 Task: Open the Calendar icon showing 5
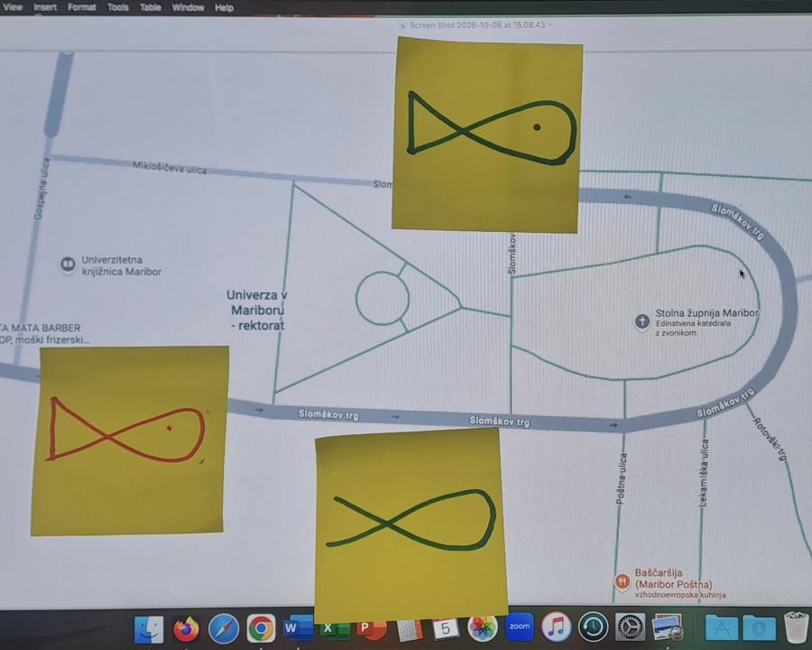(445, 628)
